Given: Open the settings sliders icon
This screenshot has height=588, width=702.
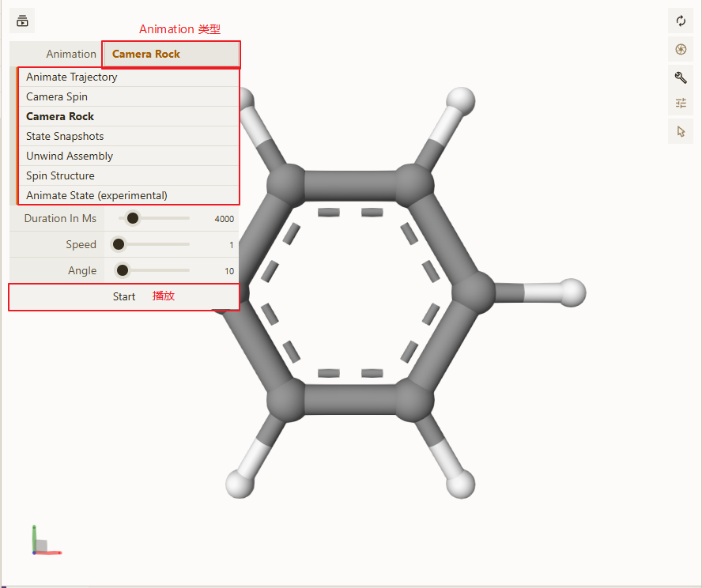Looking at the screenshot, I should pyautogui.click(x=681, y=104).
